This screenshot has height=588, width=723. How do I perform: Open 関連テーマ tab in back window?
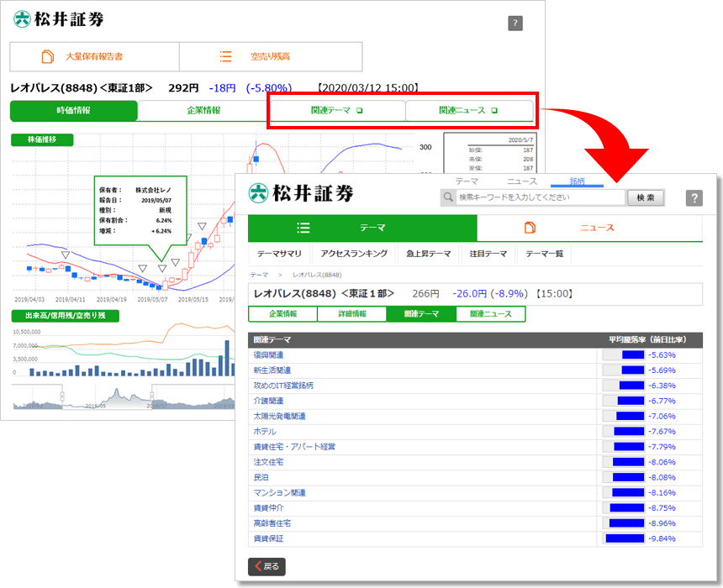click(x=337, y=111)
